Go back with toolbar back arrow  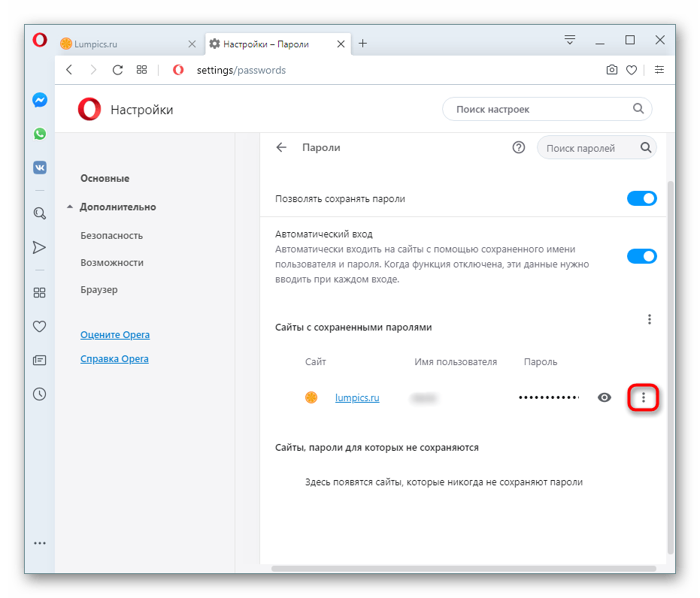(69, 70)
